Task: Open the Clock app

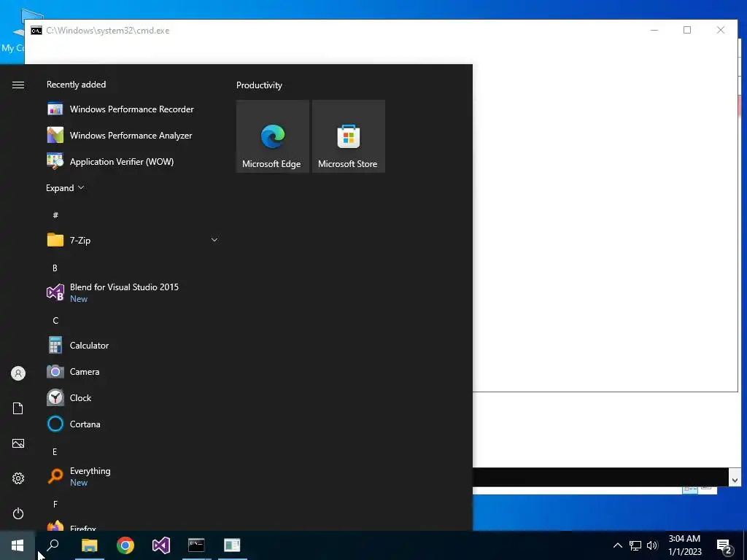Action: 133,397
